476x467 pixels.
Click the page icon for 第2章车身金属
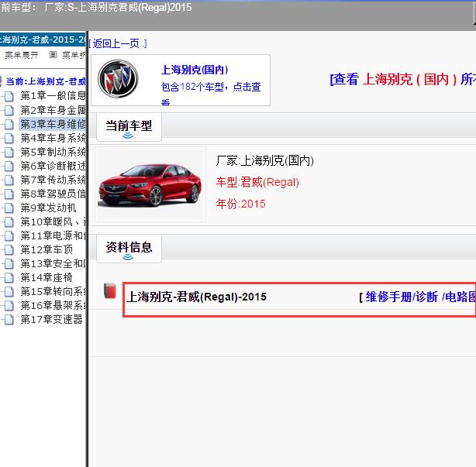point(9,111)
